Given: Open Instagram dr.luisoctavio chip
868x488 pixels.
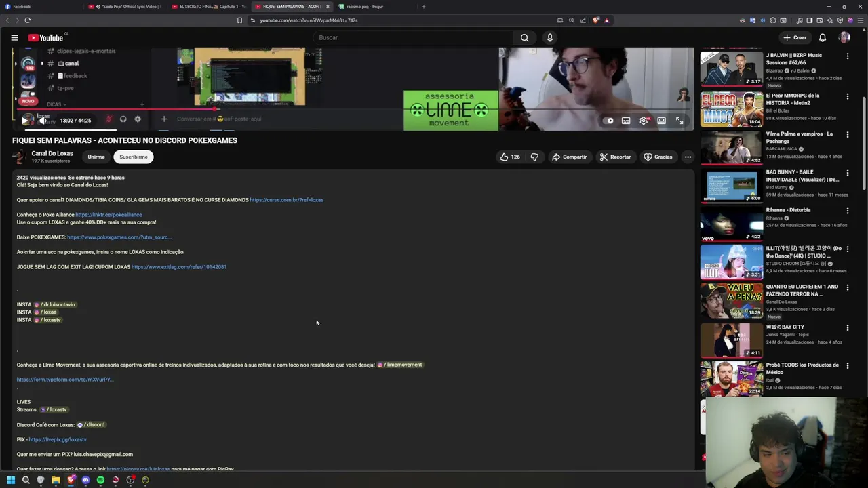Looking at the screenshot, I should pyautogui.click(x=55, y=304).
